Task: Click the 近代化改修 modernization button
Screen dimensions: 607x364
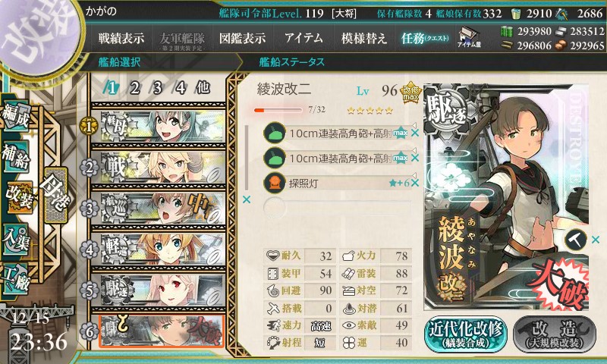Action: 466,334
